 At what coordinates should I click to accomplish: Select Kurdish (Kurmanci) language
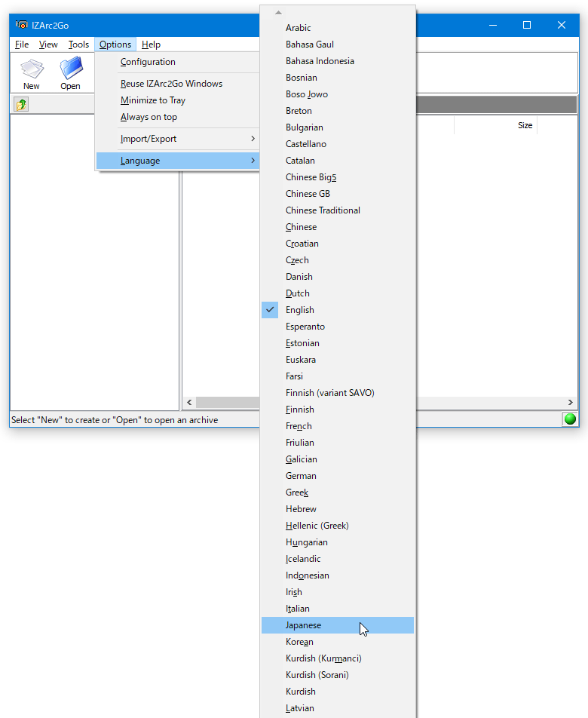click(338, 658)
